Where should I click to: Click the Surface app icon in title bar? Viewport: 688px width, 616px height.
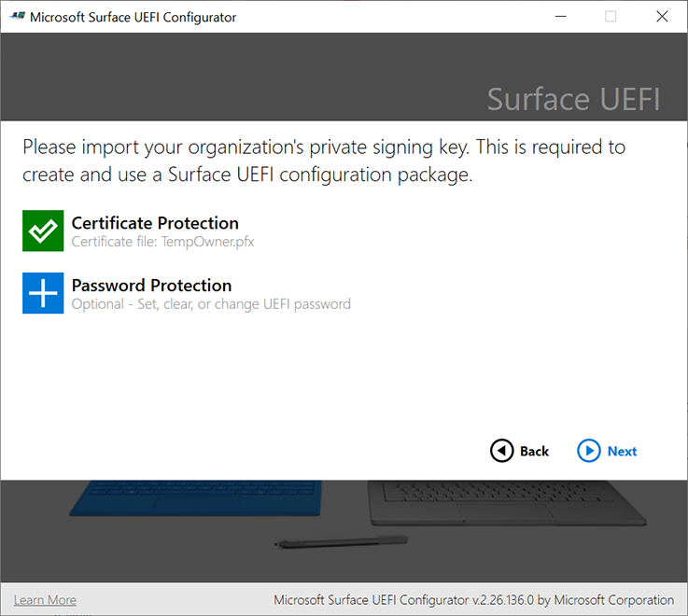point(16,17)
